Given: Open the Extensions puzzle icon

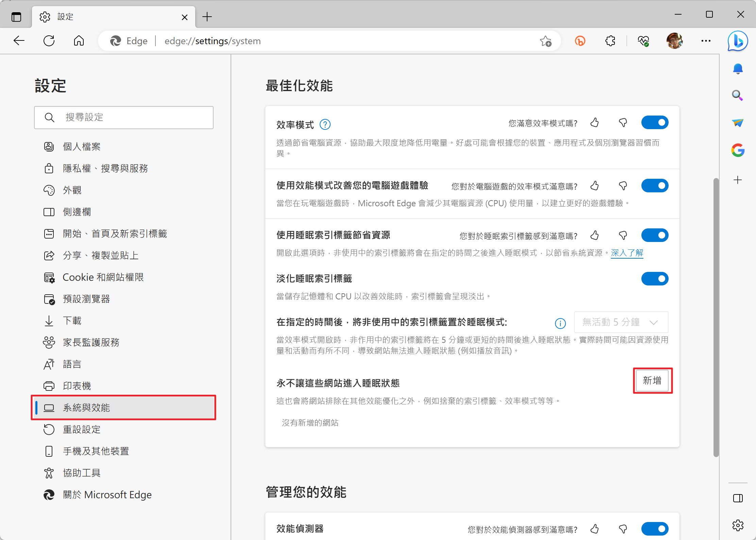Looking at the screenshot, I should point(610,41).
